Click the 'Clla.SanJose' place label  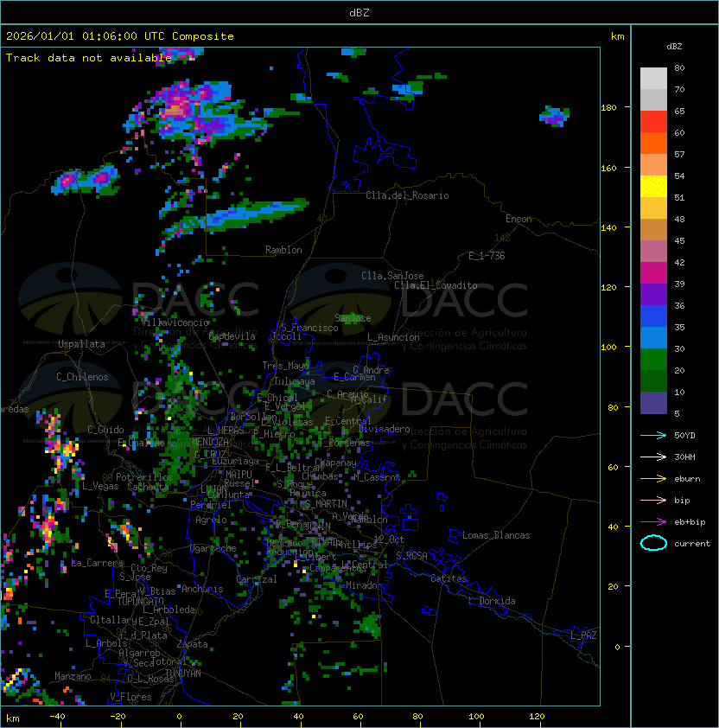click(392, 275)
